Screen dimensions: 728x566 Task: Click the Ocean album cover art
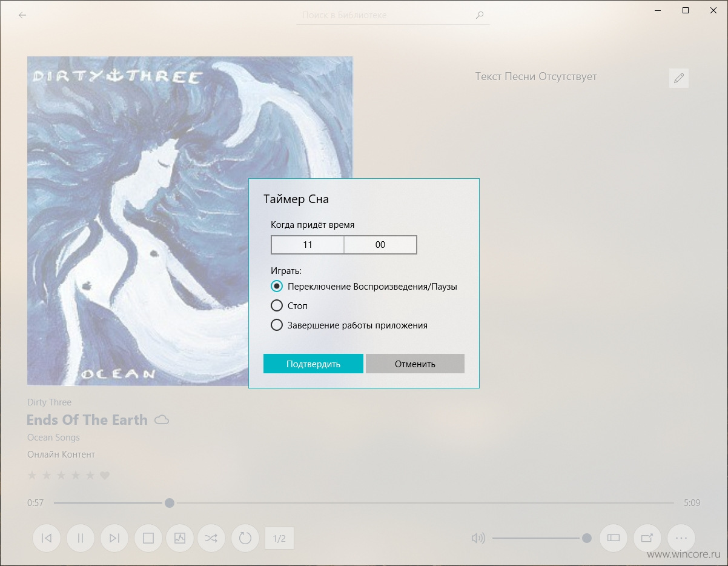click(x=190, y=221)
